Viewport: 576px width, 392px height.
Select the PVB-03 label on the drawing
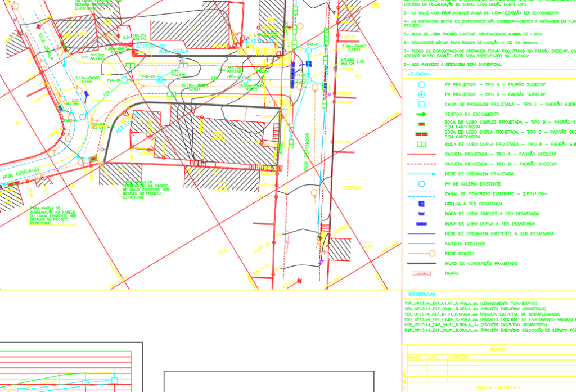click(x=148, y=75)
